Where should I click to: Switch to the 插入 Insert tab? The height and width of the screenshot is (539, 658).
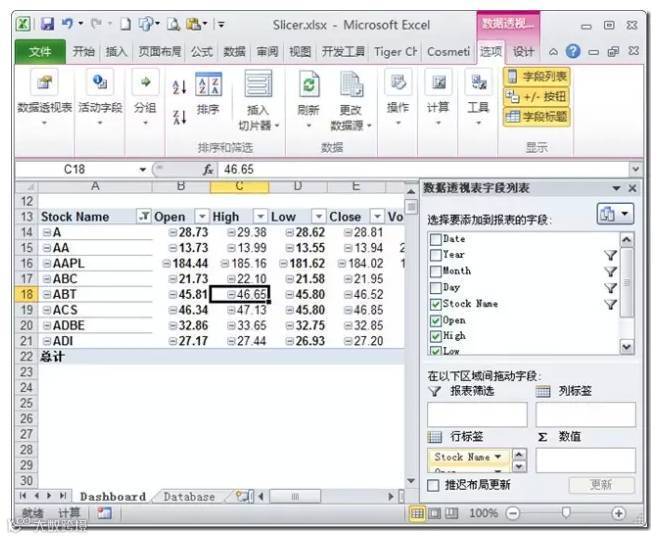[x=116, y=52]
